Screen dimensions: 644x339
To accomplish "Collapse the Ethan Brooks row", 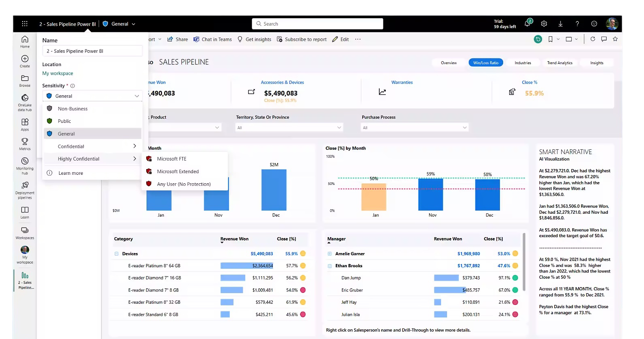I will (330, 266).
